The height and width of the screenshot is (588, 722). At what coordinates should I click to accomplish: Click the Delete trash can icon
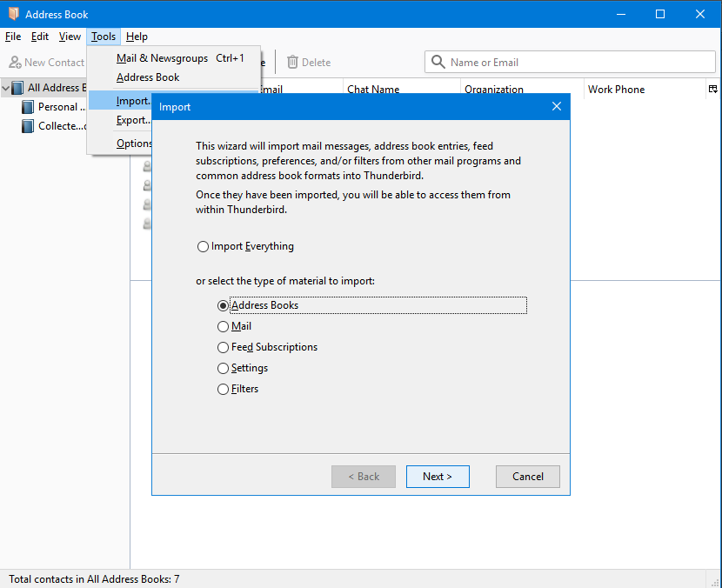coord(292,62)
